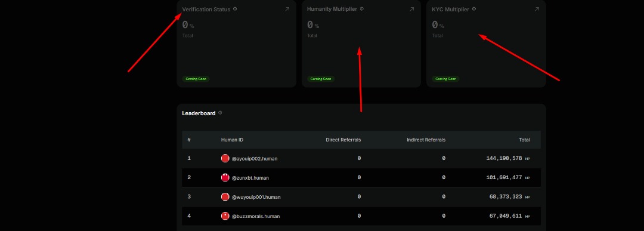Click Indirect Referrals value for @zunxbt.human
Image resolution: width=644 pixels, height=231 pixels.
click(x=444, y=177)
